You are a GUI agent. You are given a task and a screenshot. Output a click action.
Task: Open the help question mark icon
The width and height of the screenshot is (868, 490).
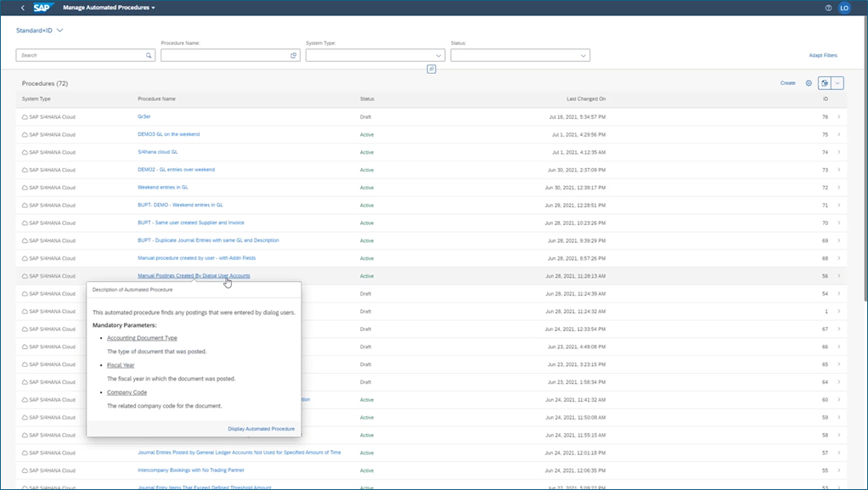click(x=829, y=8)
